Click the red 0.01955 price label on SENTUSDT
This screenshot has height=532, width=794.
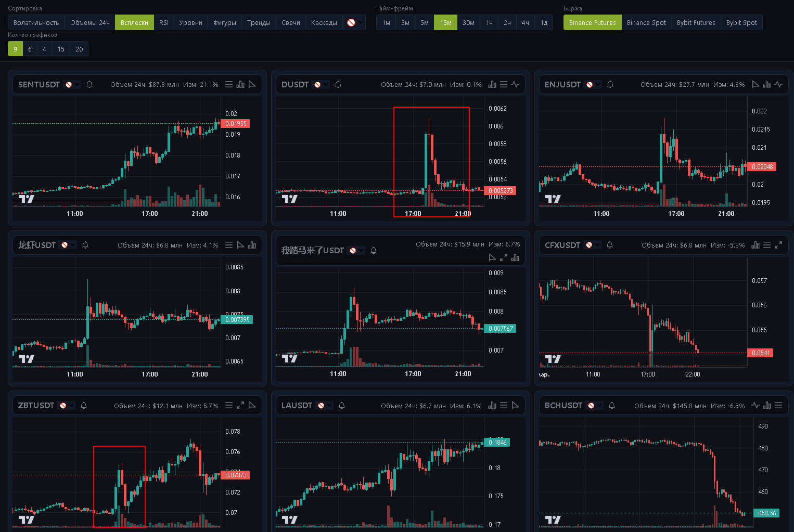[x=236, y=124]
